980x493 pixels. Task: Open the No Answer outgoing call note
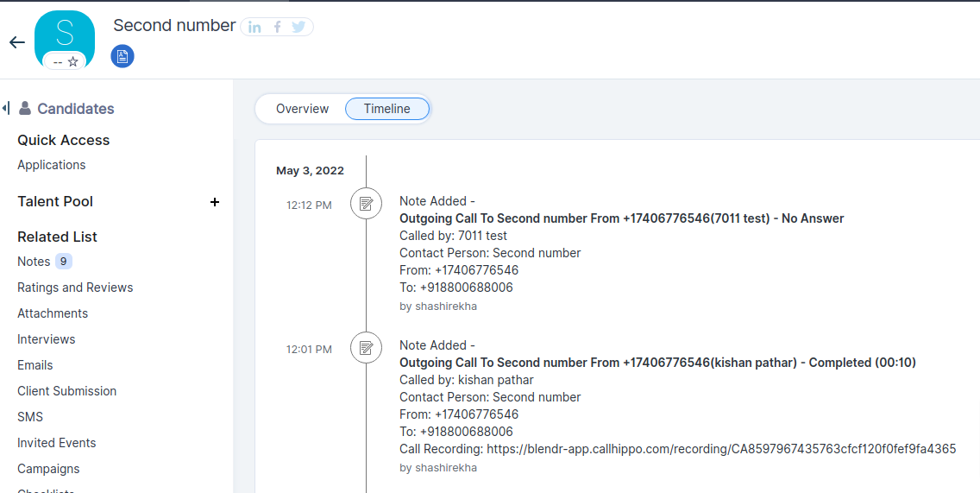point(622,218)
